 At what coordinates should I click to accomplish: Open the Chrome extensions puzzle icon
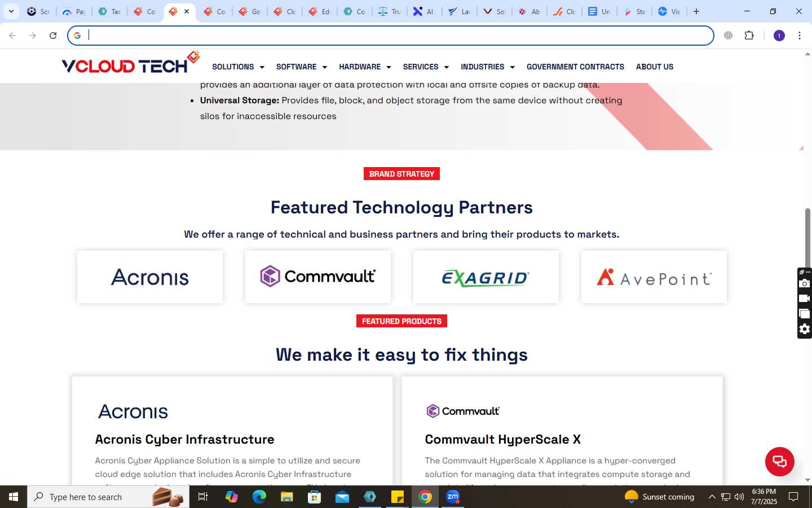749,36
